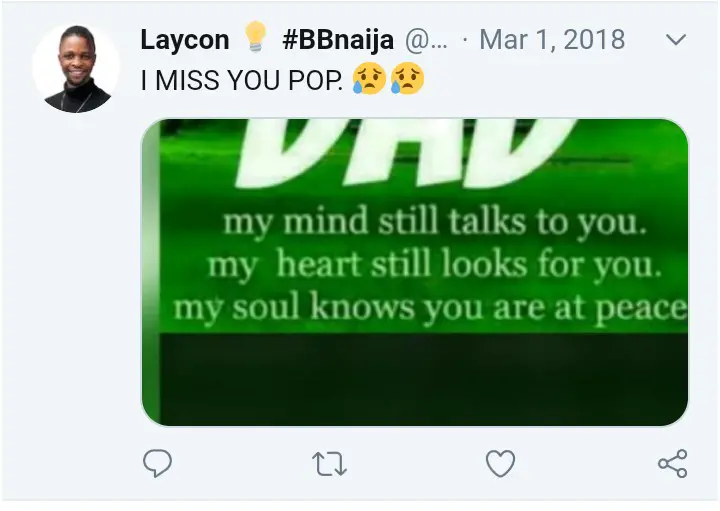Select the light green strip on the image's left edge
The image size is (720, 511).
pos(151,272)
